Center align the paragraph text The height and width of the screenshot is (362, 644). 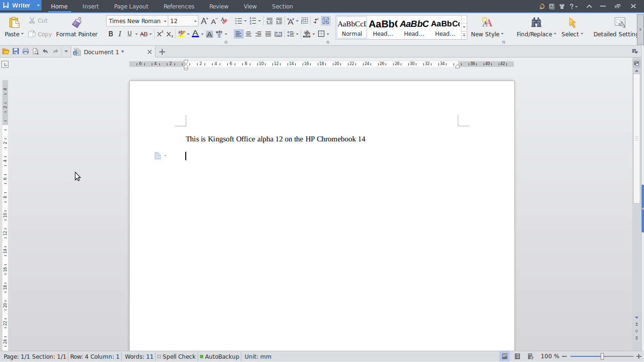point(248,34)
